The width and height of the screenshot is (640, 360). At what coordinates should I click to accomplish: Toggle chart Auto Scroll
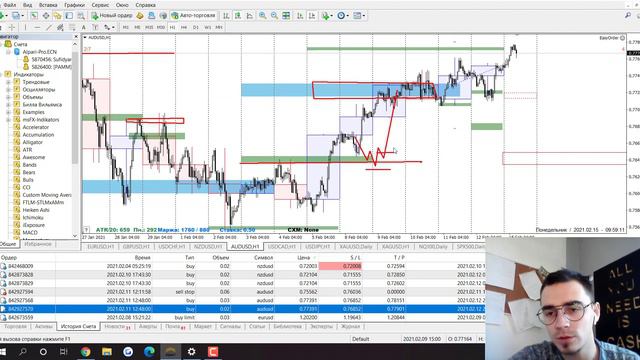click(x=300, y=16)
